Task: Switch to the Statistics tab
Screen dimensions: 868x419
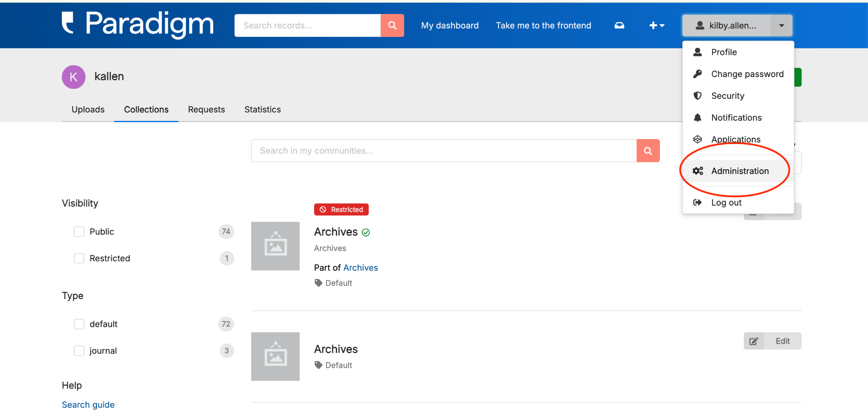Action: click(263, 109)
